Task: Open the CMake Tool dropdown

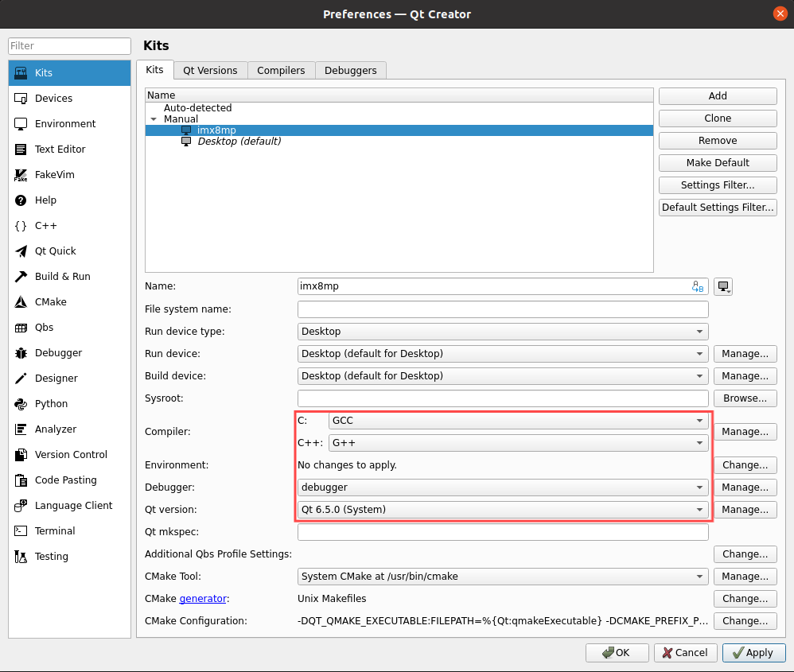Action: pos(503,577)
